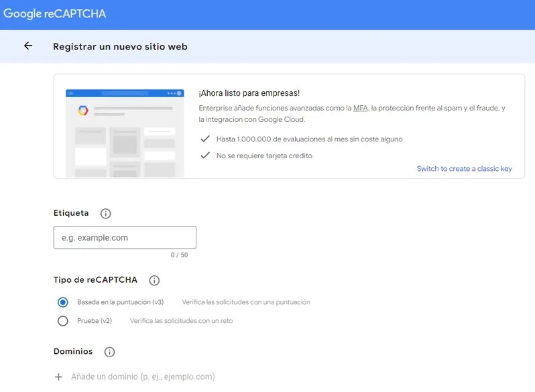Open the Tipo de reCAPTCHA info icon

click(x=154, y=281)
